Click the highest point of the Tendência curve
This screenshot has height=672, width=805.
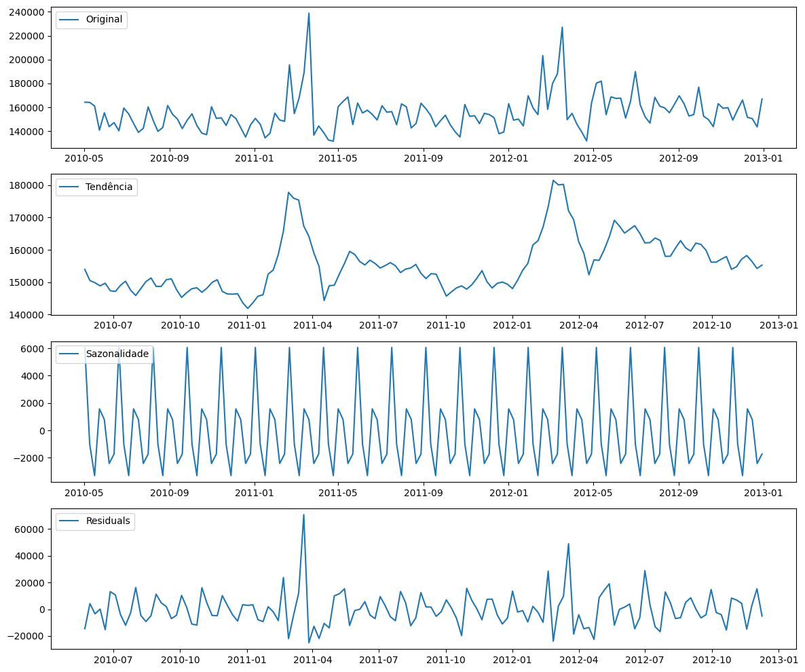553,181
